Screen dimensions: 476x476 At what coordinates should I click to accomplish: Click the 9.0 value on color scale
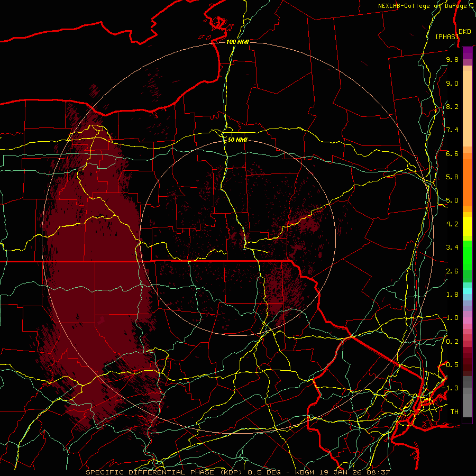coord(452,83)
